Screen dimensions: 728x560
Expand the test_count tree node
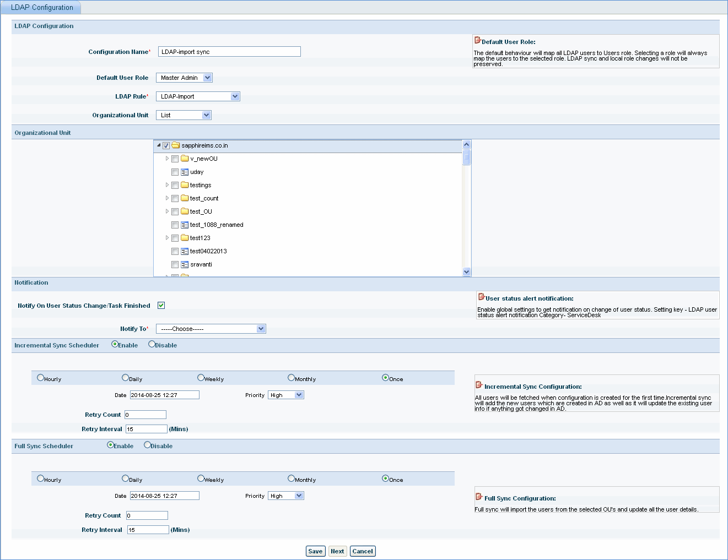(167, 198)
